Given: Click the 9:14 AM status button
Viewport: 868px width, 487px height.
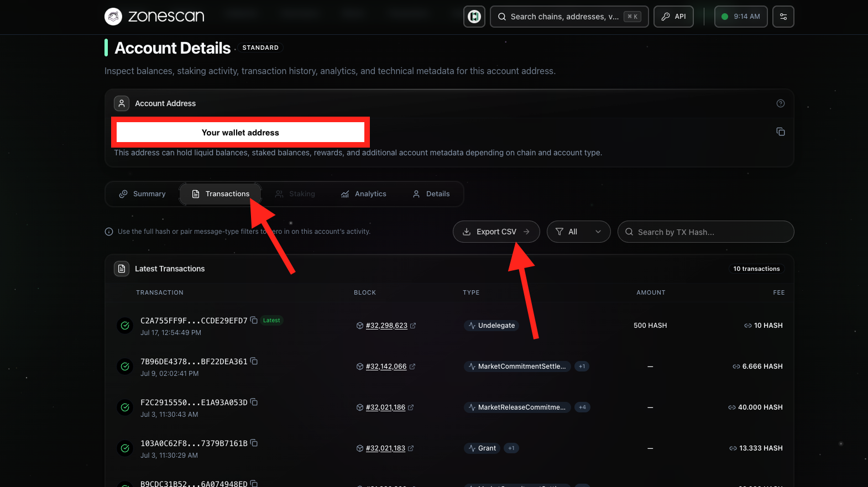Looking at the screenshot, I should pyautogui.click(x=741, y=17).
